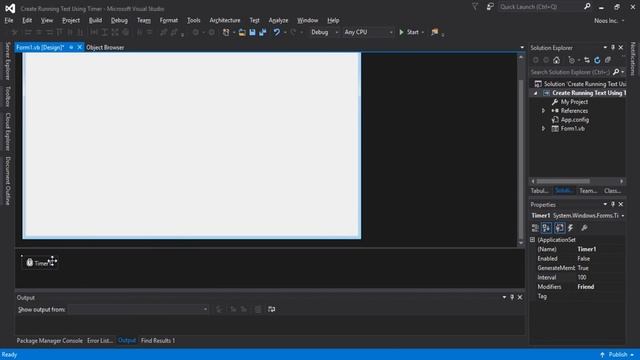Screen dimensions: 640x360
Task: Click the Save icon in toolbar
Action: (252, 32)
